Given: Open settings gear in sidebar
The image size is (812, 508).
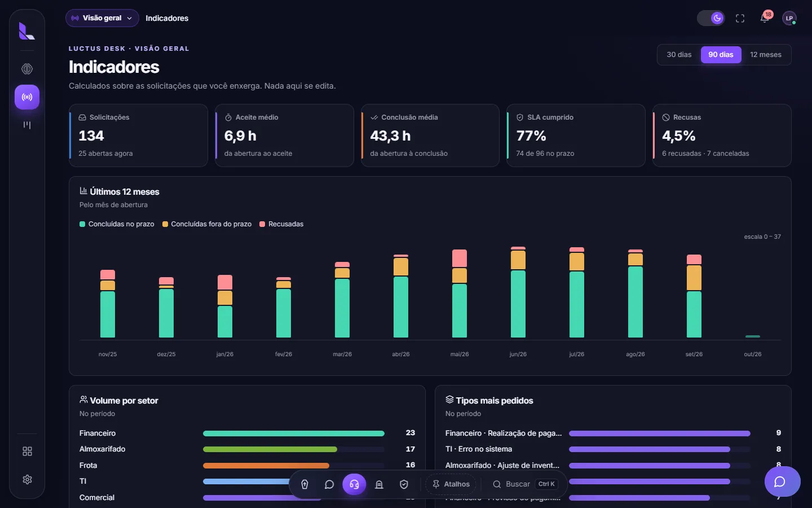Looking at the screenshot, I should tap(27, 479).
